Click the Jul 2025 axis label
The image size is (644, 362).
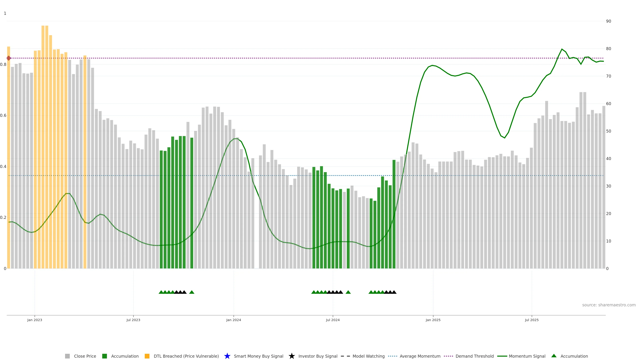[x=531, y=320]
